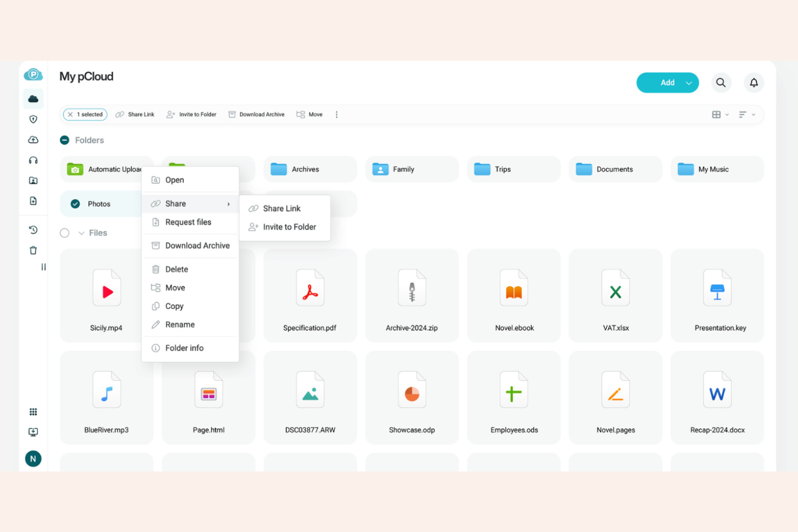This screenshot has width=798, height=532.
Task: Open notifications via the bell icon
Action: [x=754, y=82]
